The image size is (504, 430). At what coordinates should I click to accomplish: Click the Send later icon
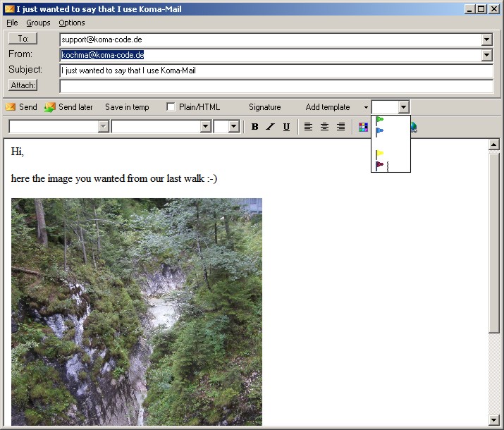50,107
